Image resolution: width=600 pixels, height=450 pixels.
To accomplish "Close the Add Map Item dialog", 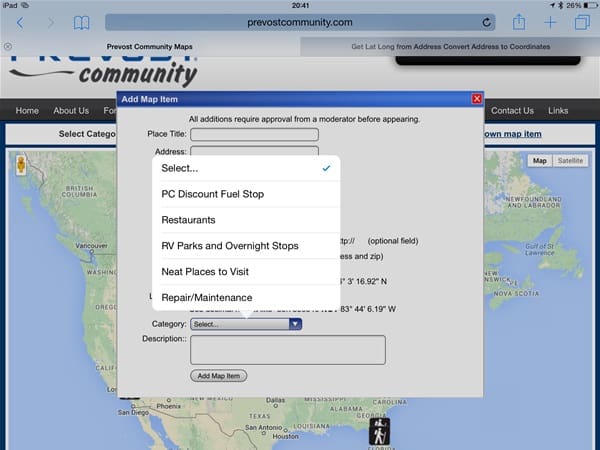I will click(x=477, y=99).
